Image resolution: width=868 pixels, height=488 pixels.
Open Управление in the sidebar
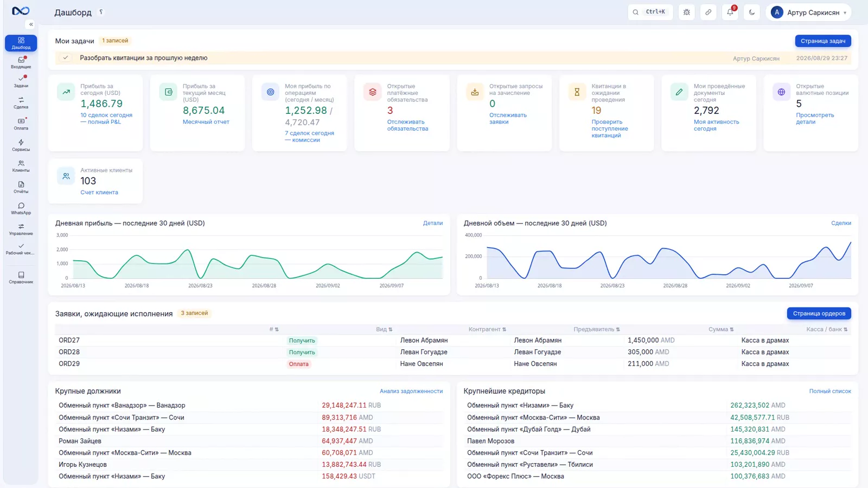coord(21,229)
